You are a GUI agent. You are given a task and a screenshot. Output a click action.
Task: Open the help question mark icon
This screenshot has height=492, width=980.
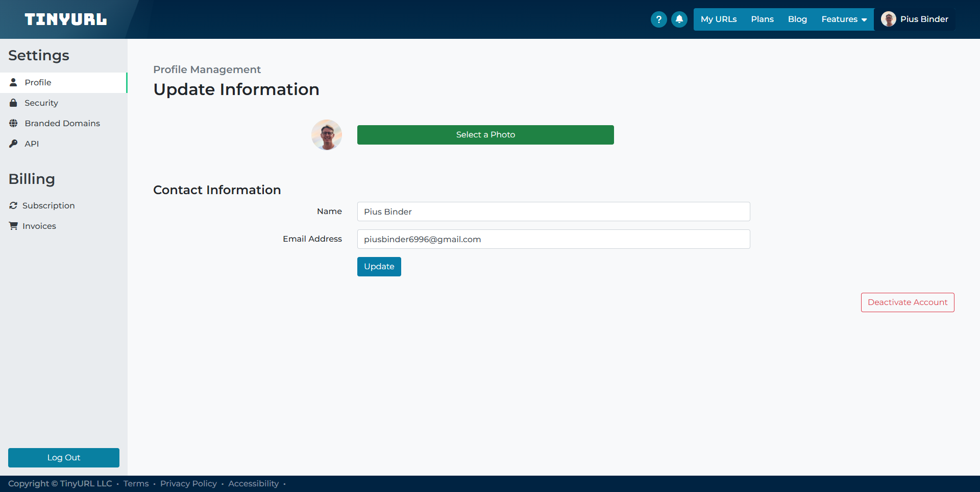coord(658,19)
